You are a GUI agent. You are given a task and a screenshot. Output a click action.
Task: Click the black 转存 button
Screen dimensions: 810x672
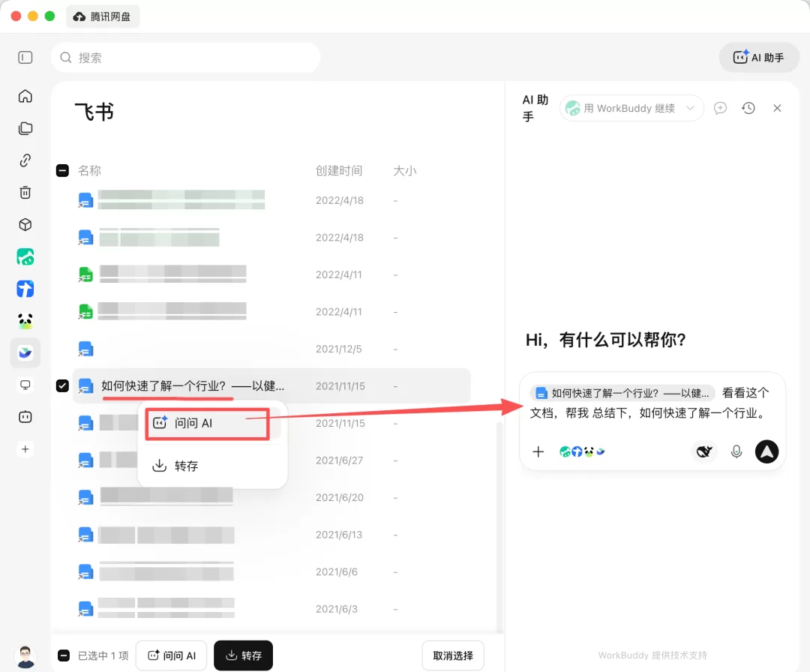pos(243,655)
